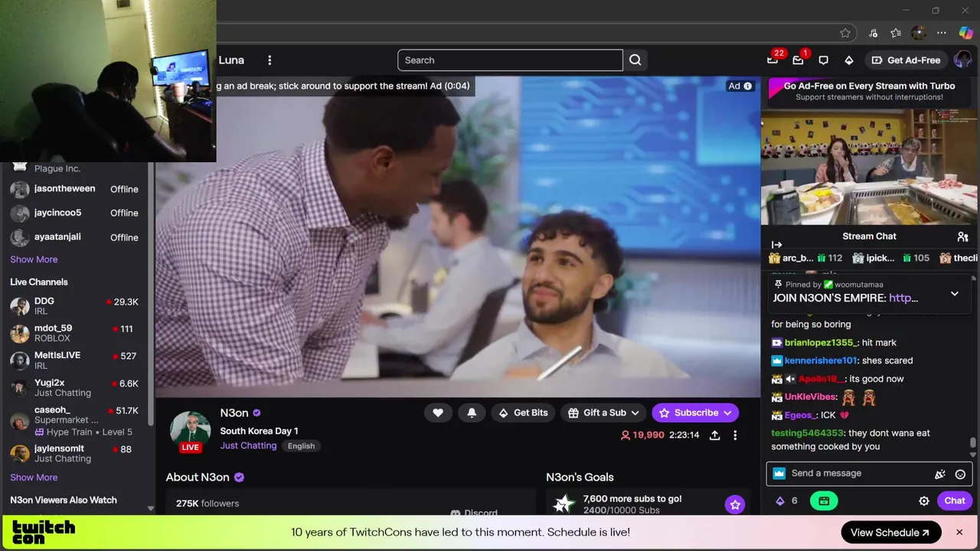This screenshot has width=980, height=551.
Task: Click the top search input field
Action: pos(510,60)
